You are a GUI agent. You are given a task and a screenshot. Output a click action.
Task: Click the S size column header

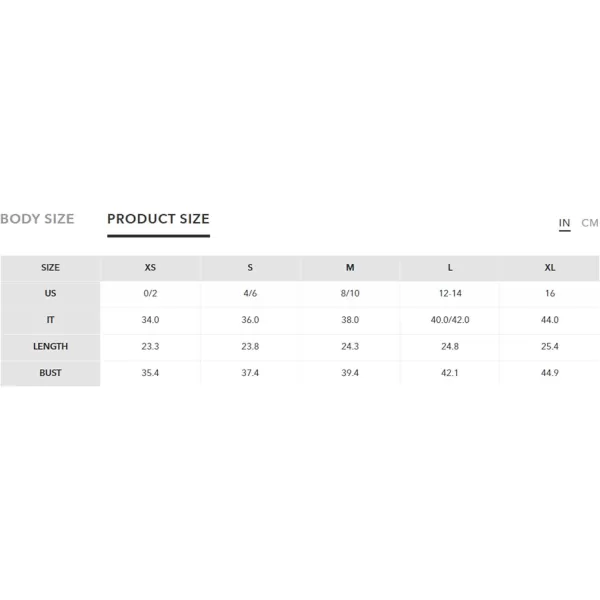click(250, 268)
